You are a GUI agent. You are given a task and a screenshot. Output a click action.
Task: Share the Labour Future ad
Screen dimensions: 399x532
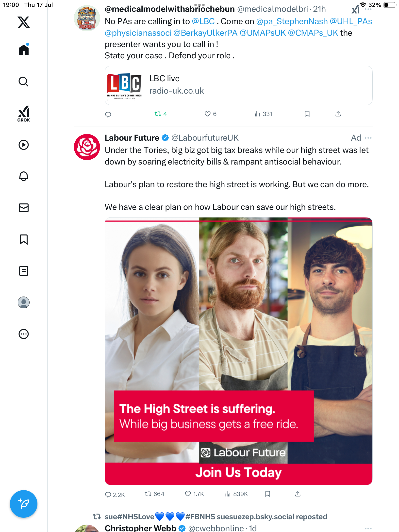click(x=298, y=494)
